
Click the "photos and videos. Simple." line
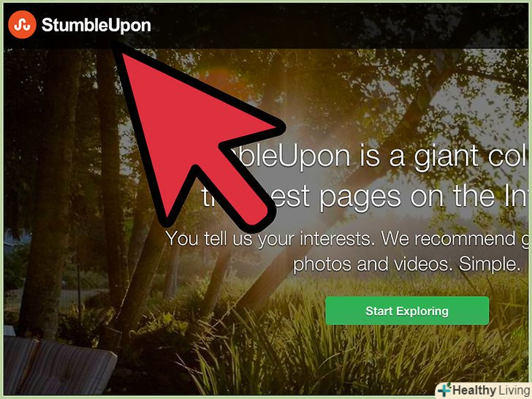pos(406,265)
